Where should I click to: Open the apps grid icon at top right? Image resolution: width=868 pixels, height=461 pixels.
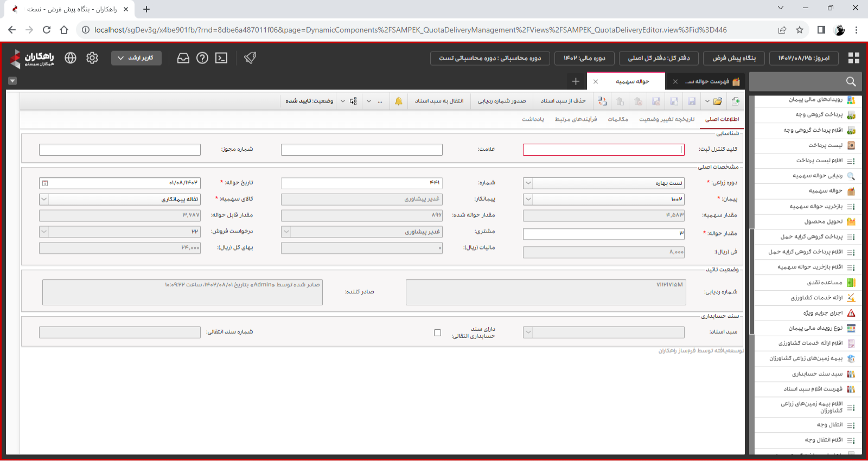click(854, 58)
